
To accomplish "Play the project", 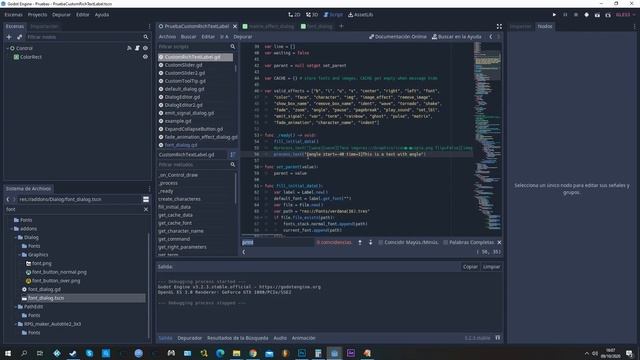I will tap(554, 15).
